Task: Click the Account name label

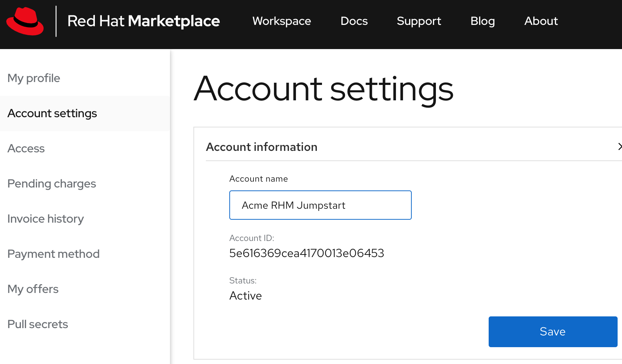Action: (x=259, y=179)
